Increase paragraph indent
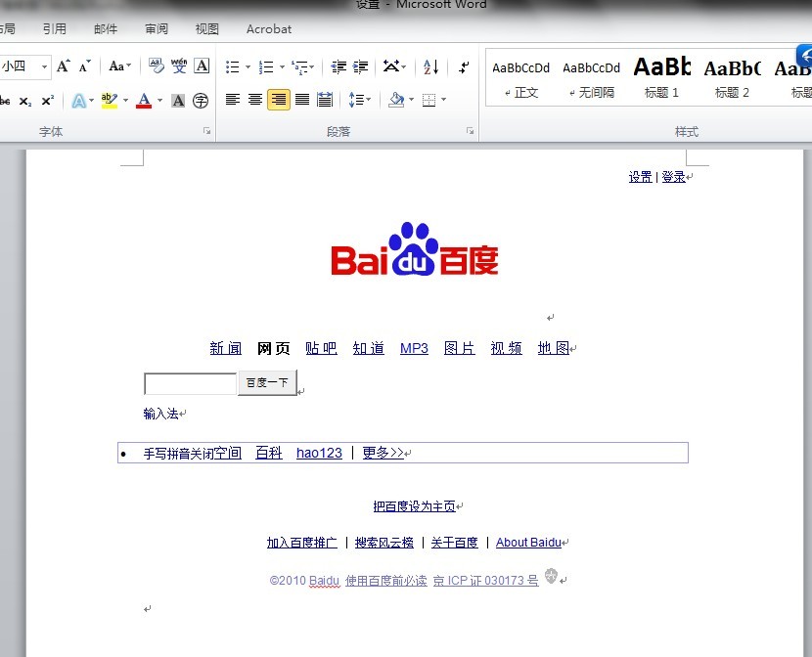 pyautogui.click(x=360, y=66)
